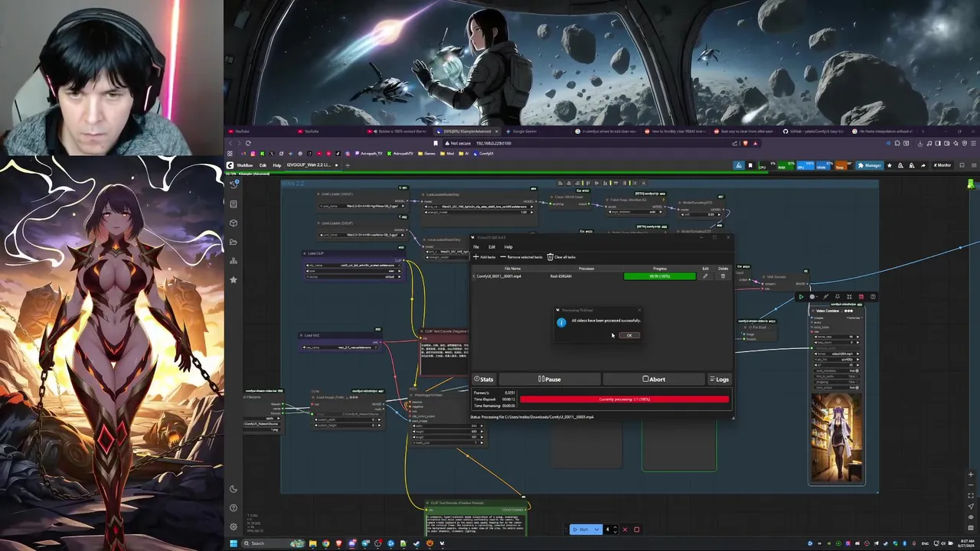This screenshot has width=980, height=551.
Task: Open unet_name dropdown on second Unet Loader
Action: pyautogui.click(x=362, y=235)
